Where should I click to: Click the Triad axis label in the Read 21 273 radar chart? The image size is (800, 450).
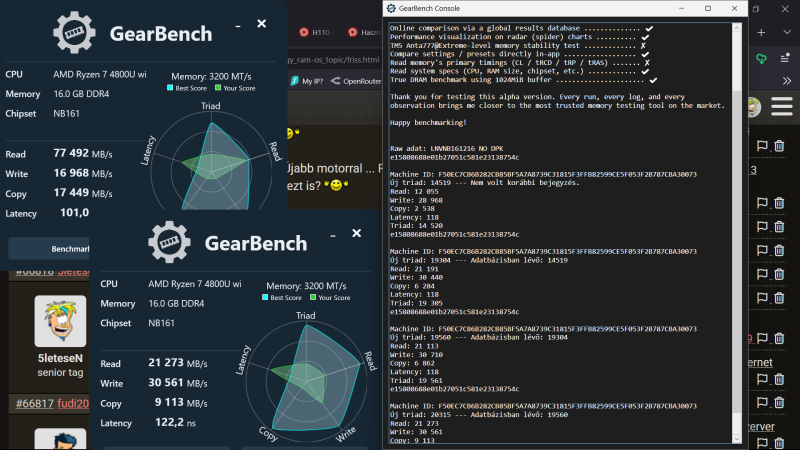tap(306, 315)
